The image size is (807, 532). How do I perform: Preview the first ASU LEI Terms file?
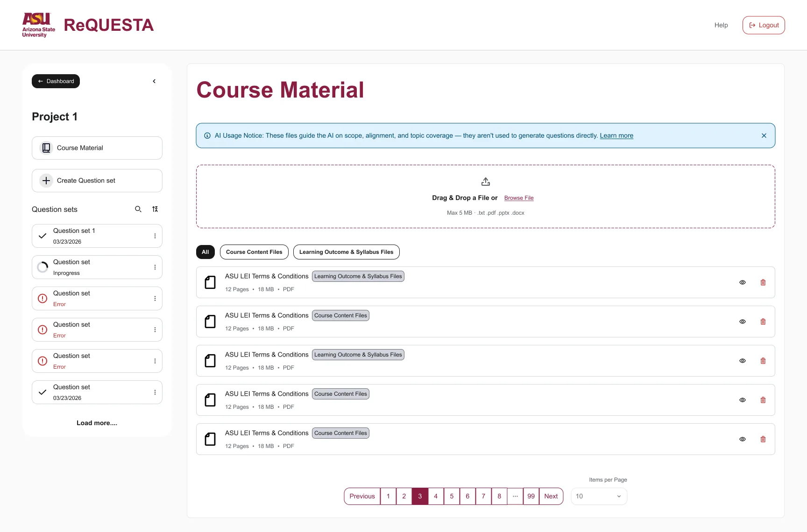tap(743, 282)
